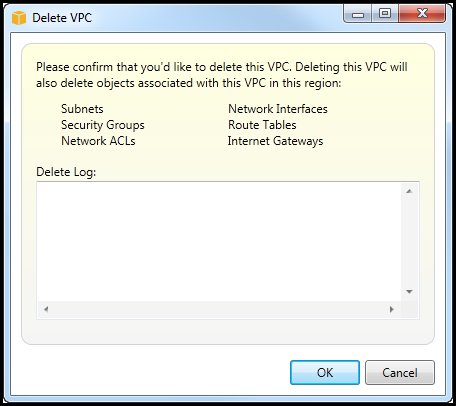Click inside the empty Delete Log text area
The image size is (456, 406).
pyautogui.click(x=219, y=242)
